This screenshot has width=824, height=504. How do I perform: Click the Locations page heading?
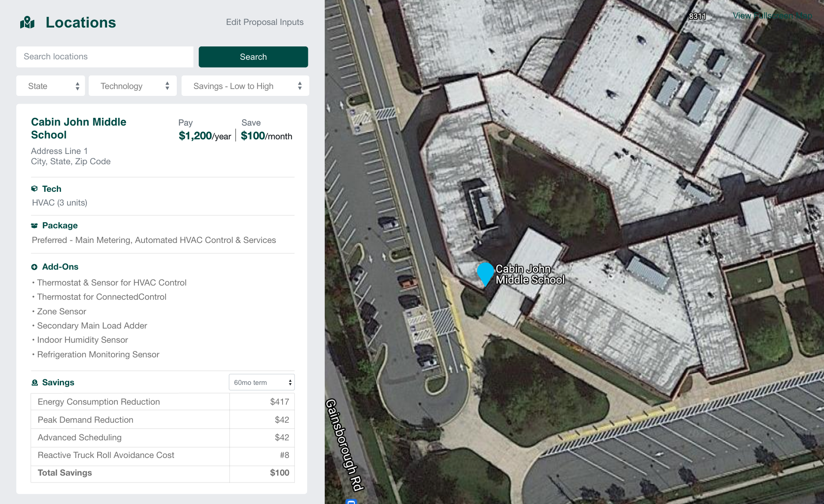pyautogui.click(x=81, y=22)
